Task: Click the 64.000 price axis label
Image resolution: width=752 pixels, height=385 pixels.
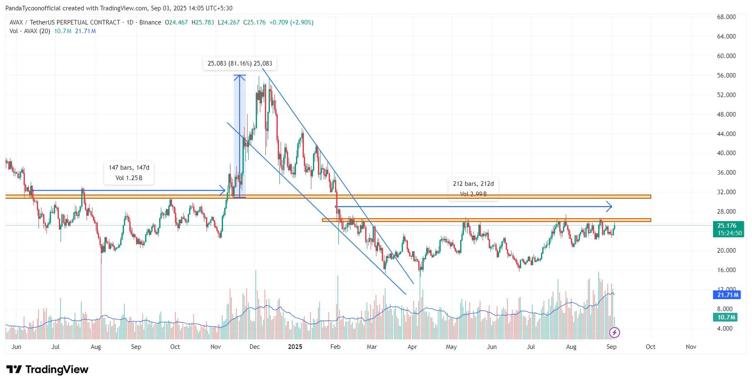Action: [x=726, y=36]
